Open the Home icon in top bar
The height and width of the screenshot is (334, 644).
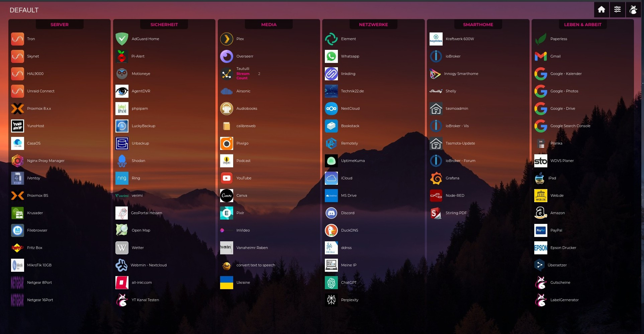point(602,9)
